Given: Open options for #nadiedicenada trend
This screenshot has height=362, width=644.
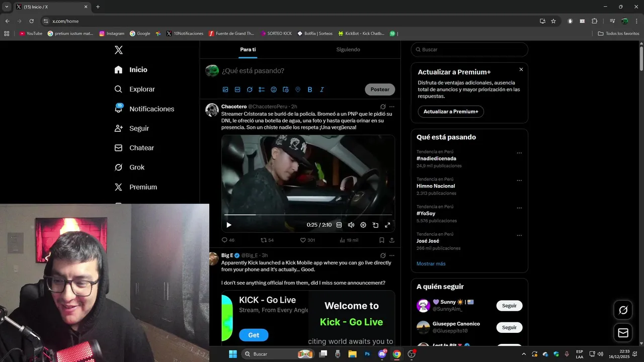Looking at the screenshot, I should (x=519, y=153).
